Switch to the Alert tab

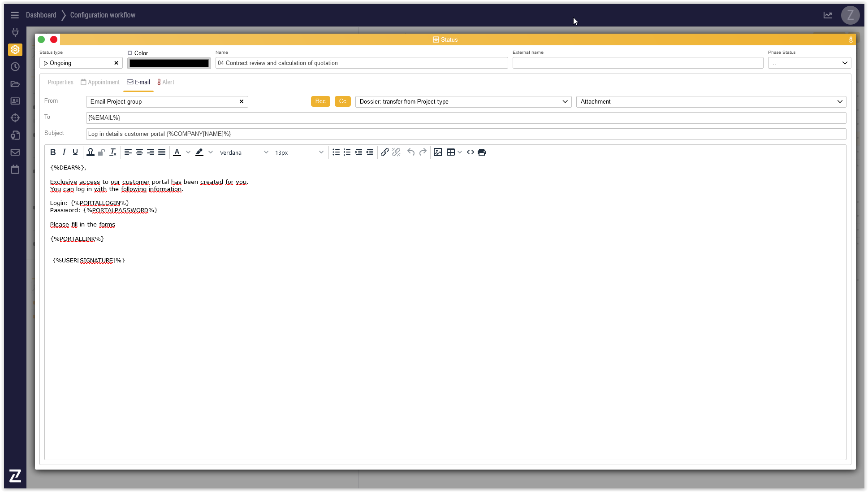(x=166, y=83)
